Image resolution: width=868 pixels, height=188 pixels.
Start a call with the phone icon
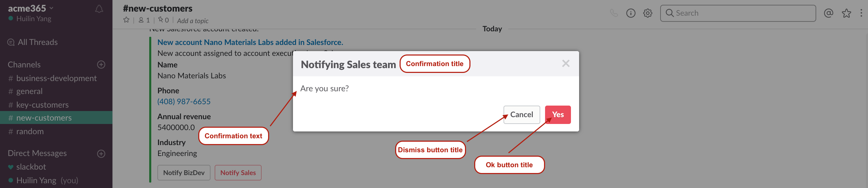(614, 13)
